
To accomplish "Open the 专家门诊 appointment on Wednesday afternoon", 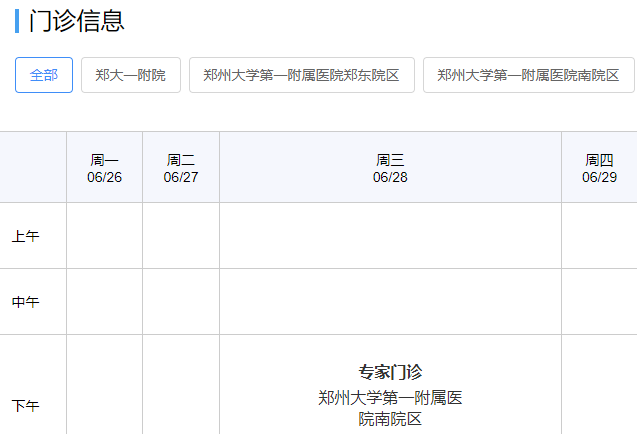I will (390, 372).
